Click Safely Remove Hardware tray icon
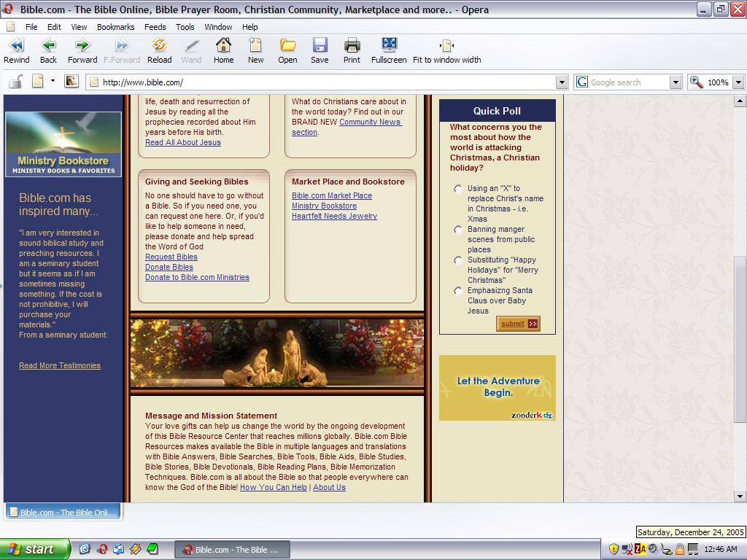747x560 pixels. click(x=667, y=550)
